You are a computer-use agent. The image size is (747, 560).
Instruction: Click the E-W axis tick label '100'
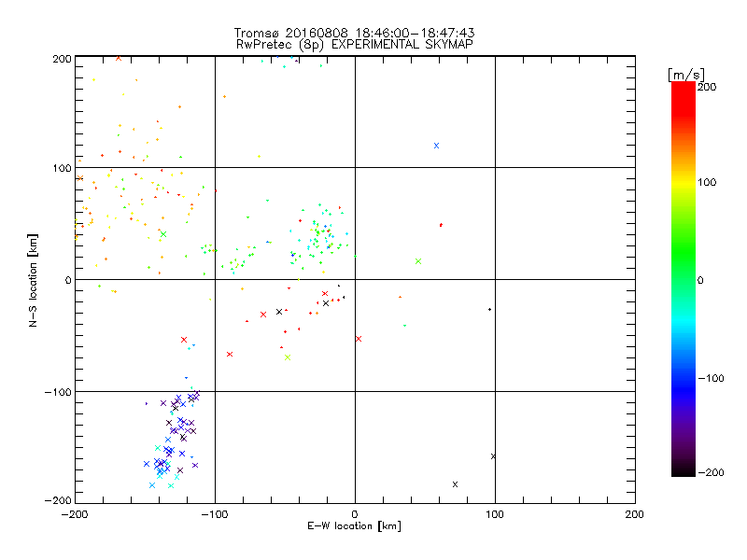495,514
